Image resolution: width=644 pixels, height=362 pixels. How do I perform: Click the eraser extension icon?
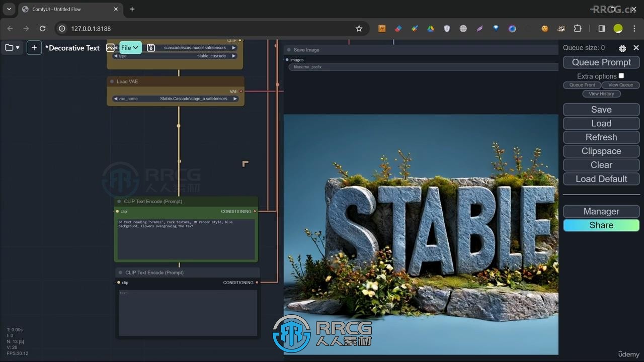(398, 29)
